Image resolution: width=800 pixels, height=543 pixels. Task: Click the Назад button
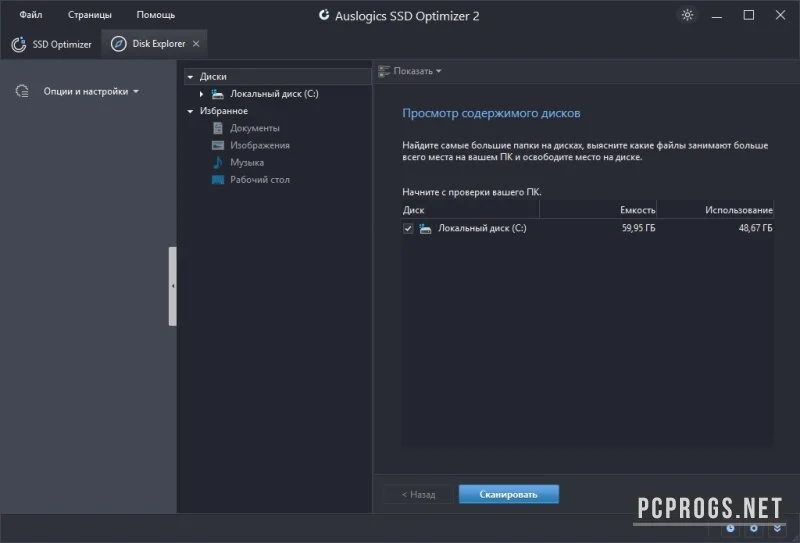[x=418, y=494]
